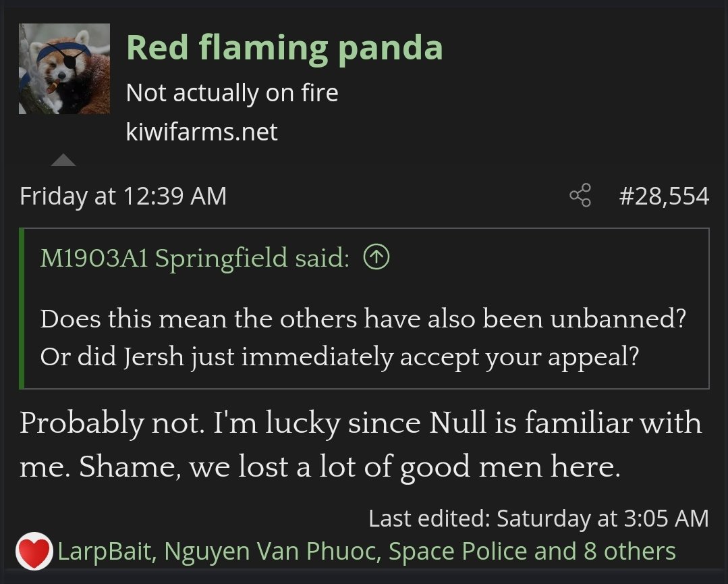The height and width of the screenshot is (584, 728).
Task: Click the quoted line mentioning Jersh's appeal
Action: pos(339,356)
